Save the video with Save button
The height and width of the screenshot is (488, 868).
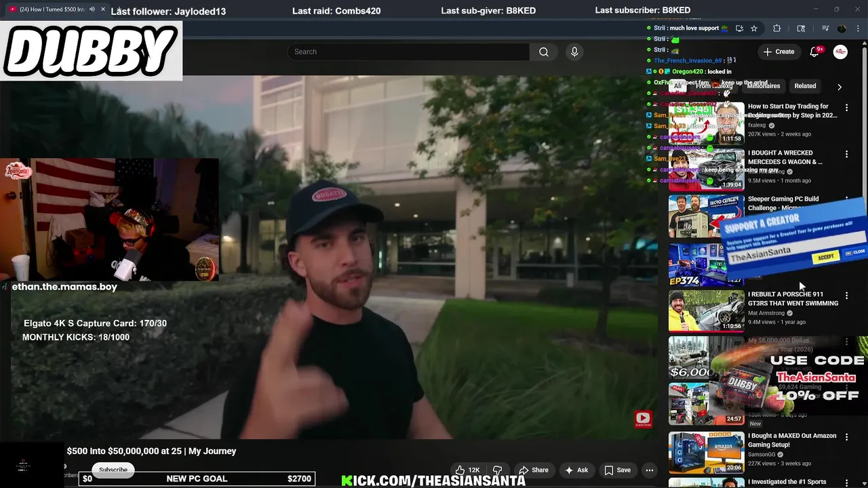[617, 470]
